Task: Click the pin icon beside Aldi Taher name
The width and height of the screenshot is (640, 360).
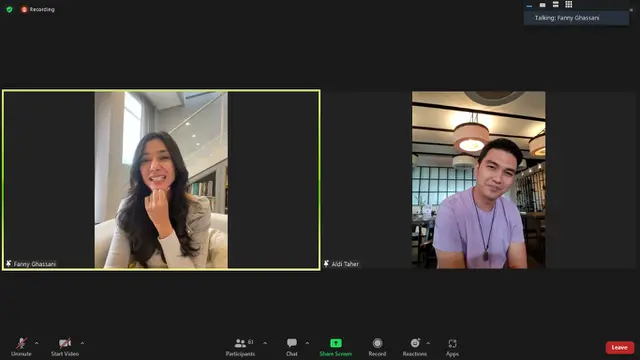Action: point(326,264)
